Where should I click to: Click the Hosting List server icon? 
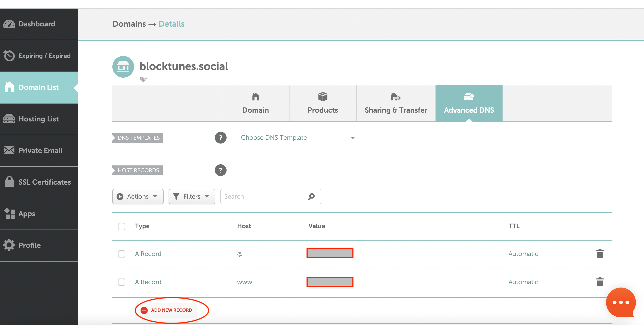pos(9,119)
